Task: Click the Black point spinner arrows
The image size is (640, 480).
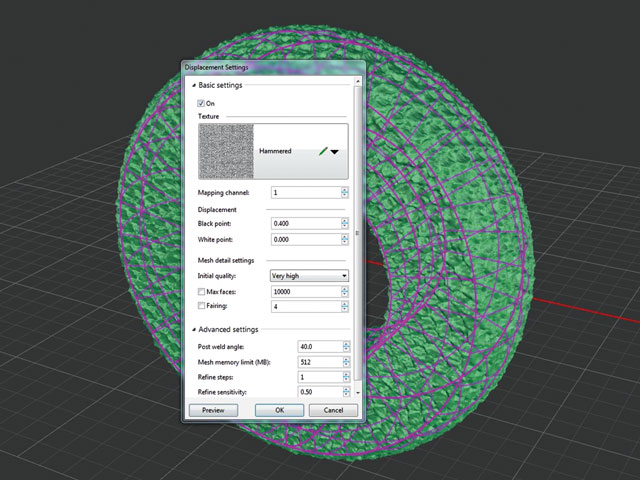Action: coord(345,224)
